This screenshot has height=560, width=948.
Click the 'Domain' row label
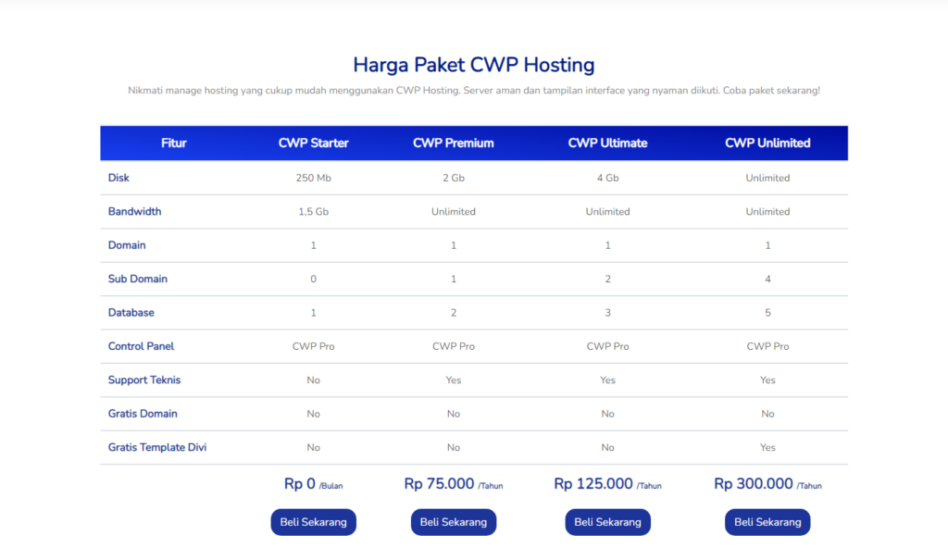tap(127, 245)
